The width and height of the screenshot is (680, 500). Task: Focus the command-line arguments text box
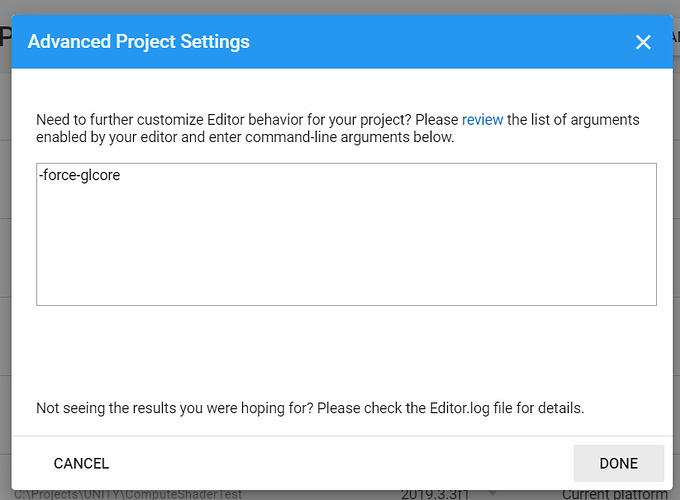(x=346, y=240)
